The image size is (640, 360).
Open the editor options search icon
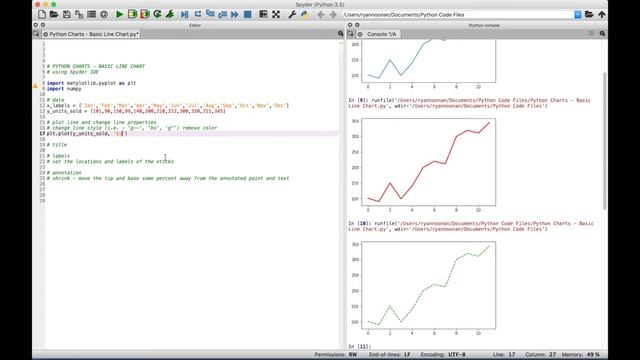(340, 34)
